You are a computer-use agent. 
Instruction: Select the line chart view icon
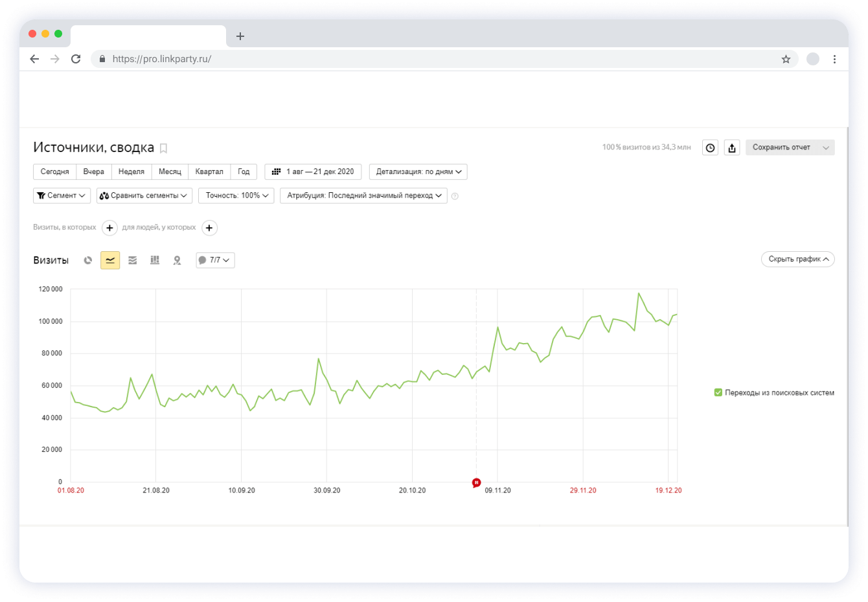(110, 260)
